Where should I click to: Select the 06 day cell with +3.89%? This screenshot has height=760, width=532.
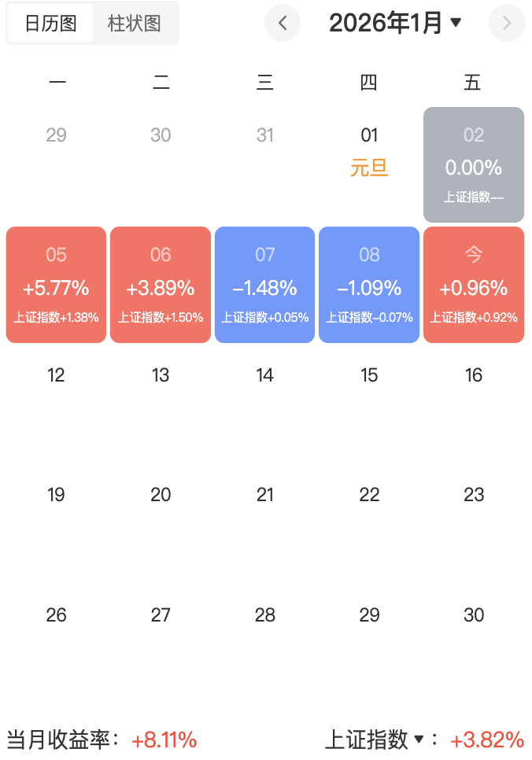[161, 285]
